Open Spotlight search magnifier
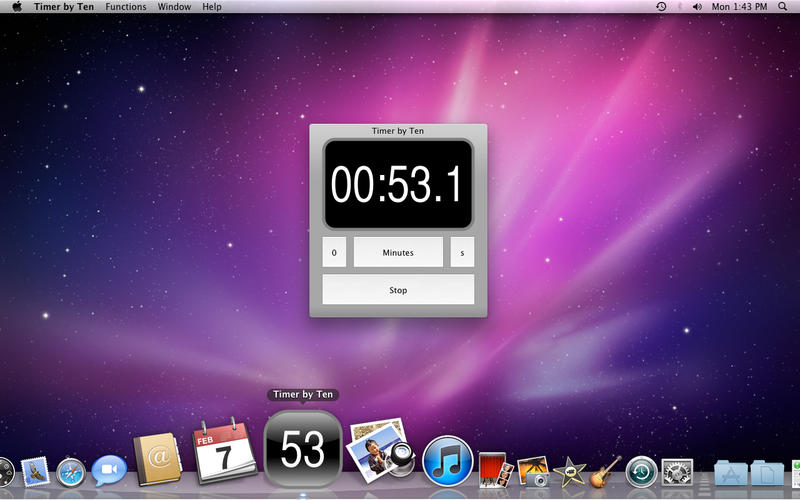Viewport: 800px width, 500px height. coord(783,7)
